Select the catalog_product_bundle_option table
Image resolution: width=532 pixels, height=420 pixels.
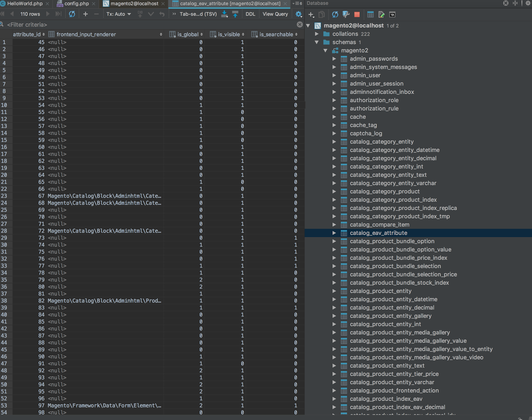coord(392,241)
